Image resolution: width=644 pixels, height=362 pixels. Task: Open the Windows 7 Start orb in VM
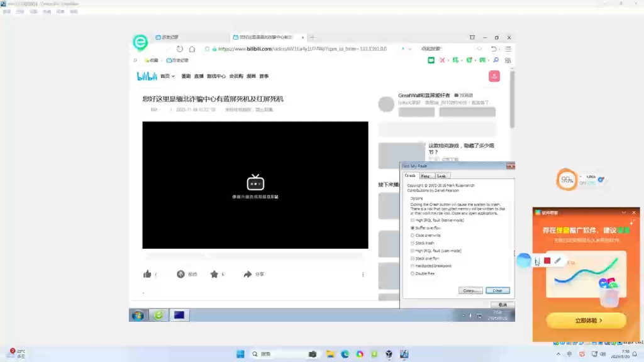tap(138, 315)
